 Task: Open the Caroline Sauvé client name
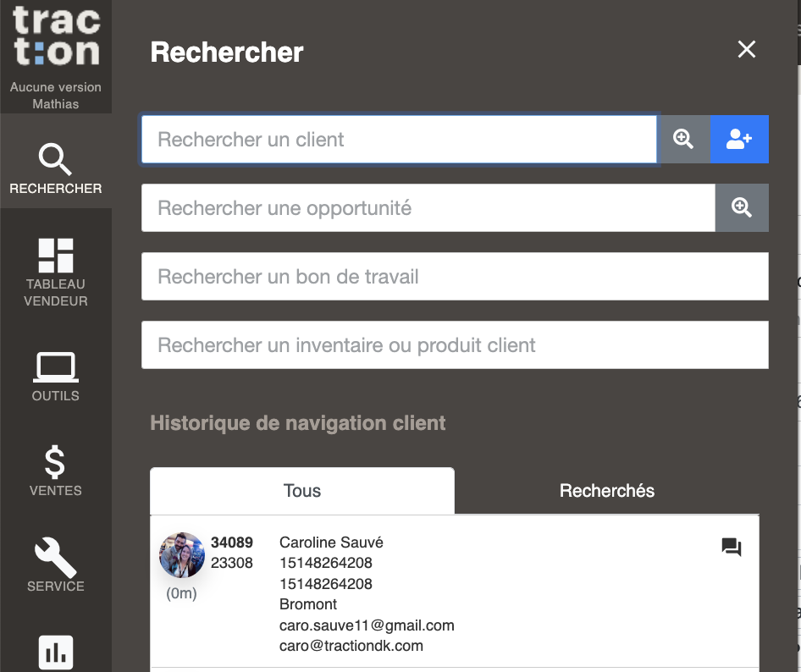point(331,543)
